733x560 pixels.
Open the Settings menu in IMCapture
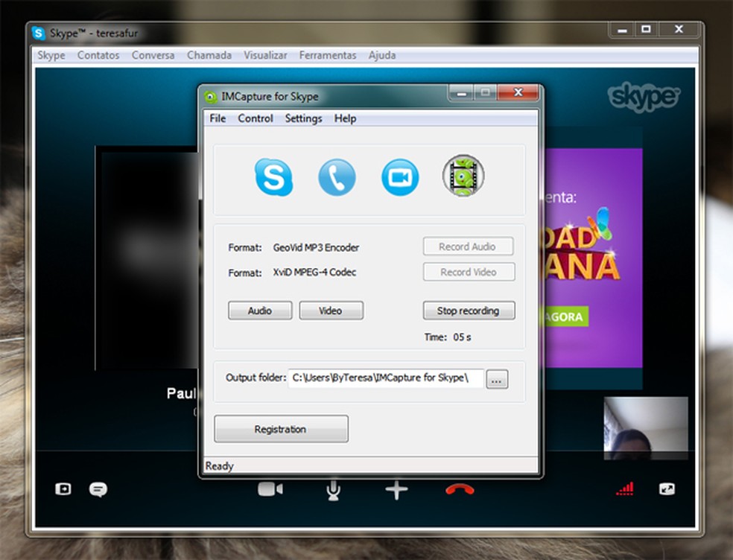coord(303,118)
